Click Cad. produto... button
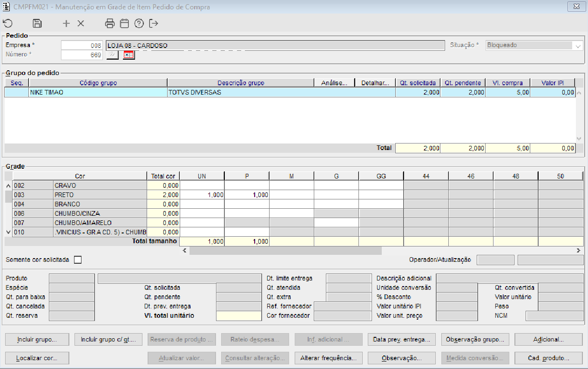This screenshot has height=369, width=588. click(x=549, y=358)
